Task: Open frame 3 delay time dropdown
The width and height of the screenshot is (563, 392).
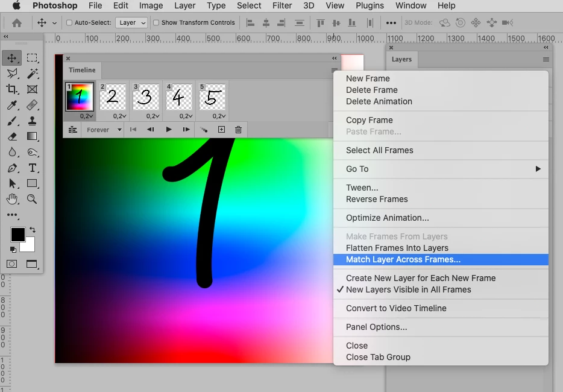Action: (153, 116)
